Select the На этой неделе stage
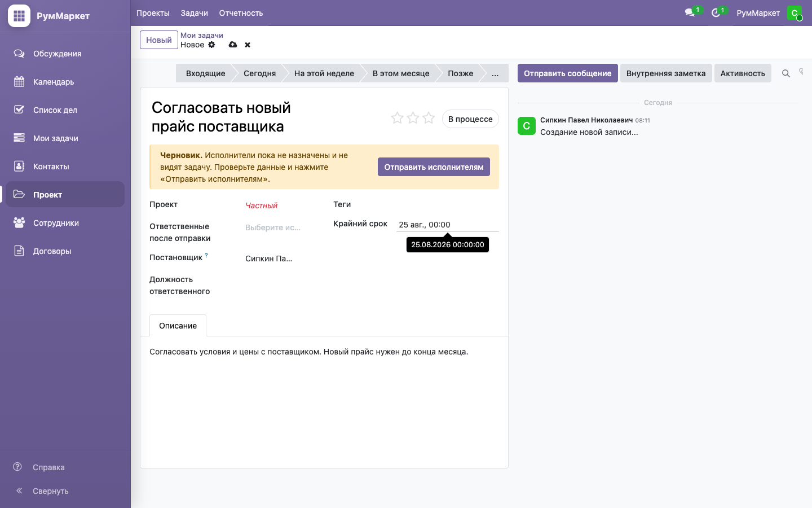The width and height of the screenshot is (812, 508). click(x=324, y=73)
